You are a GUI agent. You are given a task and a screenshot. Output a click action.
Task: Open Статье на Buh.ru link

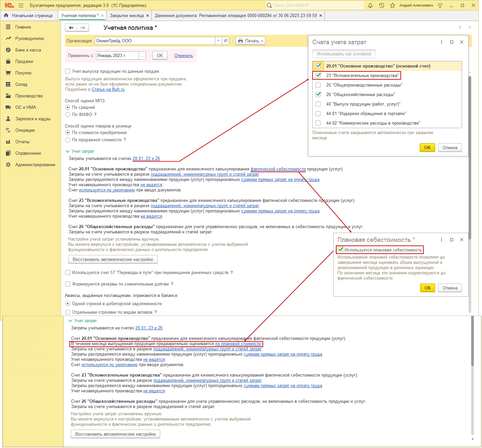pyautogui.click(x=108, y=89)
